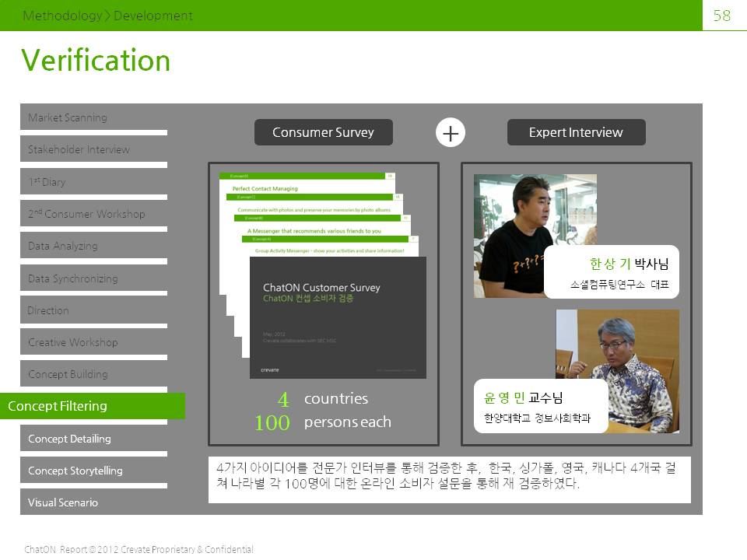This screenshot has height=560, width=747.
Task: Click the '4 countries' text
Action: [323, 399]
